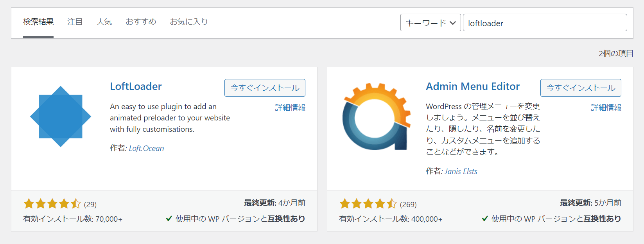Switch to the 検索結果 tab
The image size is (644, 244).
pos(38,22)
